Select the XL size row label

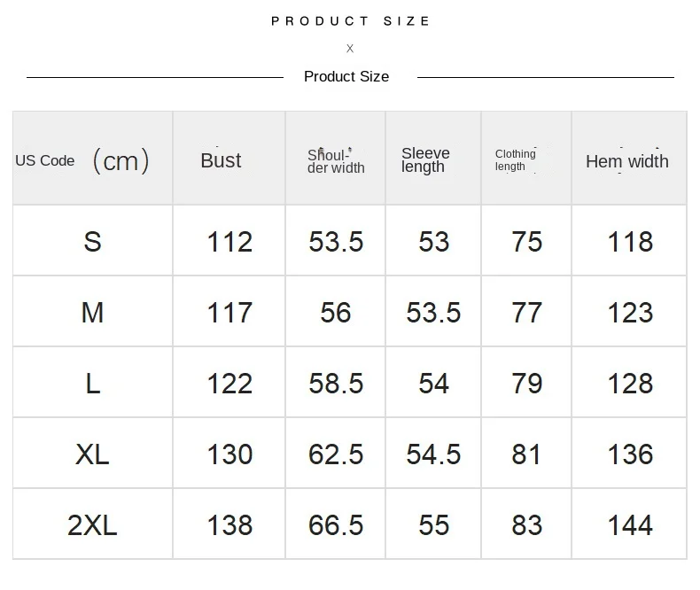tap(92, 454)
